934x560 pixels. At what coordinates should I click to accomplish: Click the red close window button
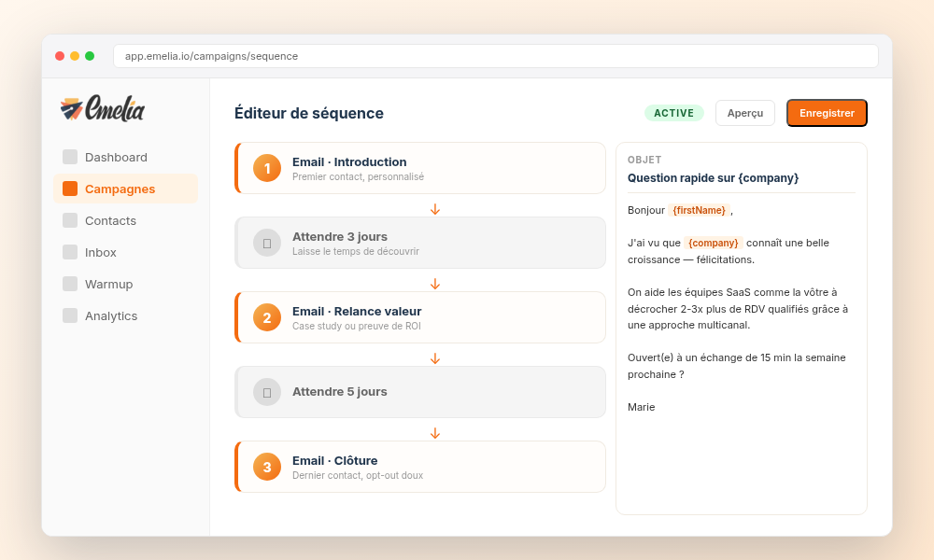pos(60,56)
